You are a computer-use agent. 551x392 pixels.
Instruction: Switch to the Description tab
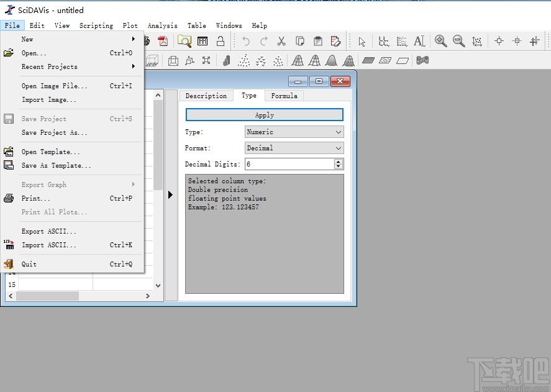click(x=206, y=96)
